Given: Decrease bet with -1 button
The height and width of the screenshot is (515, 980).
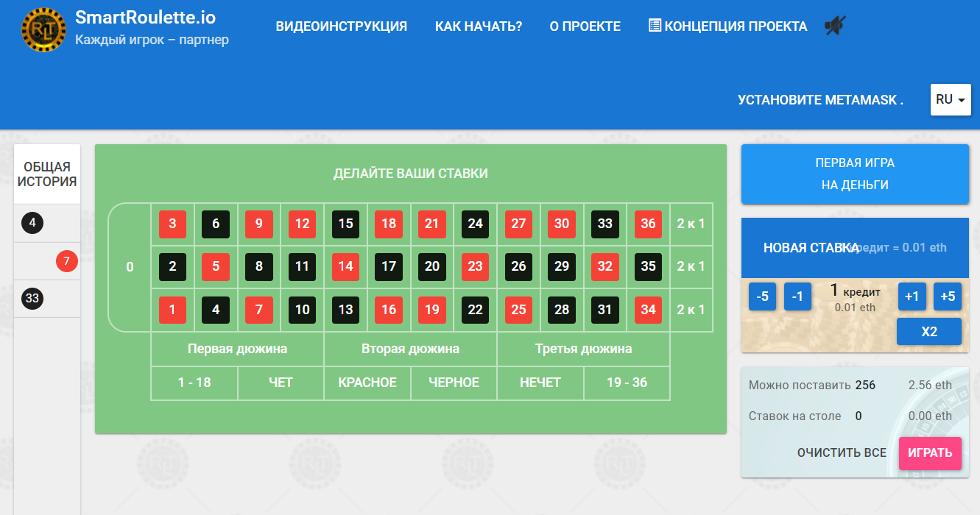Looking at the screenshot, I should tap(797, 296).
